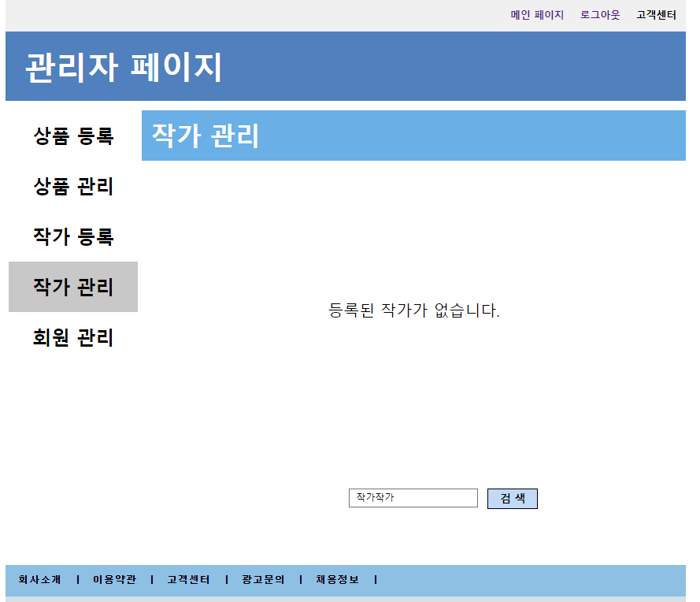Click the 로그아웃 link
The width and height of the screenshot is (700, 602).
(x=600, y=15)
